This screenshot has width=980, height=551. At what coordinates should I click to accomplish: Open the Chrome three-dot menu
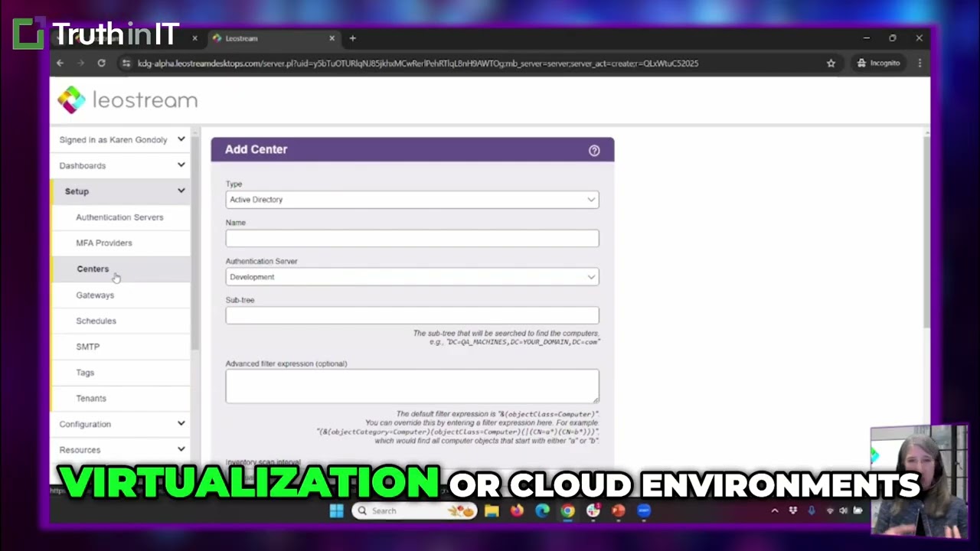click(920, 63)
